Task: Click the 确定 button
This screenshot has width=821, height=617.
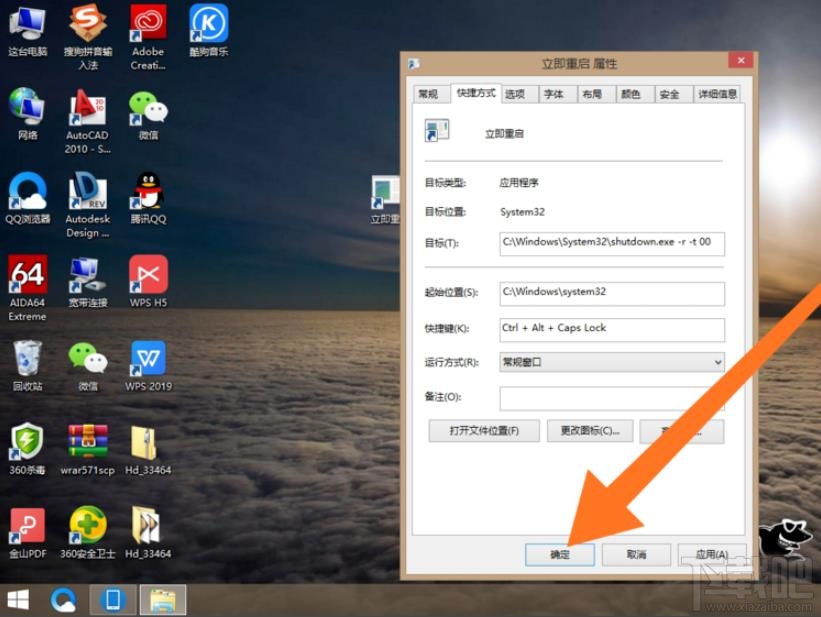Action: pyautogui.click(x=559, y=554)
